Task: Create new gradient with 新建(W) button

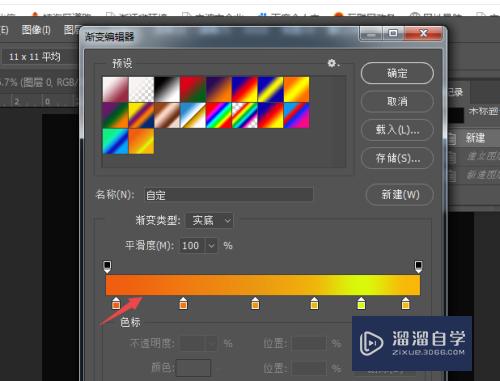Action: click(x=400, y=194)
